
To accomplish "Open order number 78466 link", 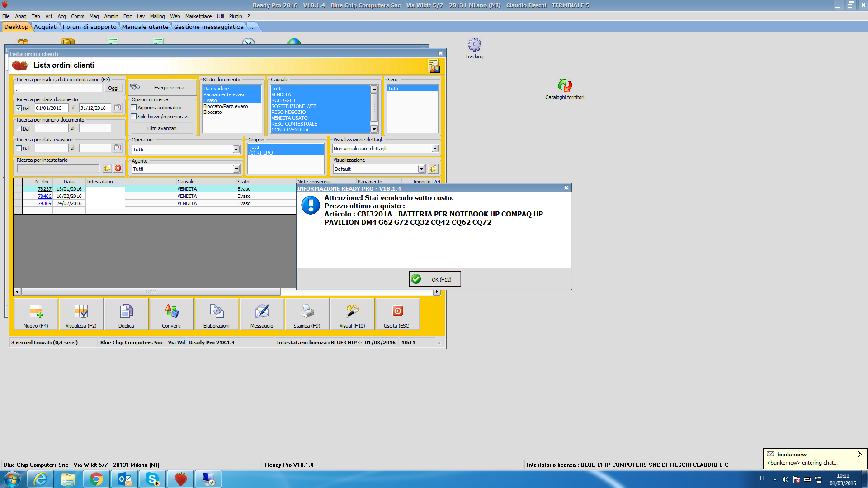I will tap(44, 197).
